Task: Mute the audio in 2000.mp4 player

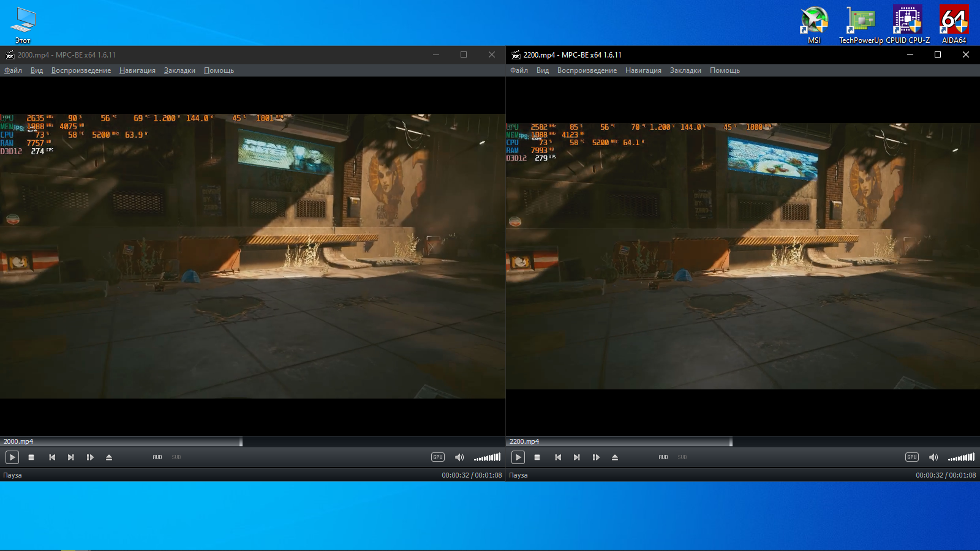Action: tap(459, 457)
